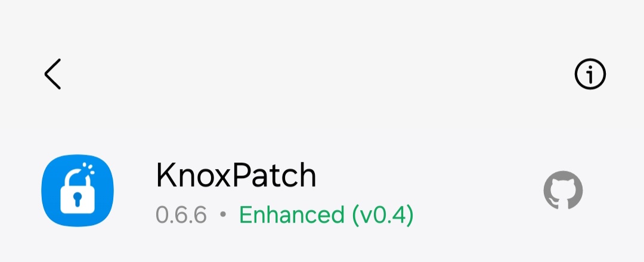Open the app info circle icon
Screen dimensions: 644x262
point(590,74)
